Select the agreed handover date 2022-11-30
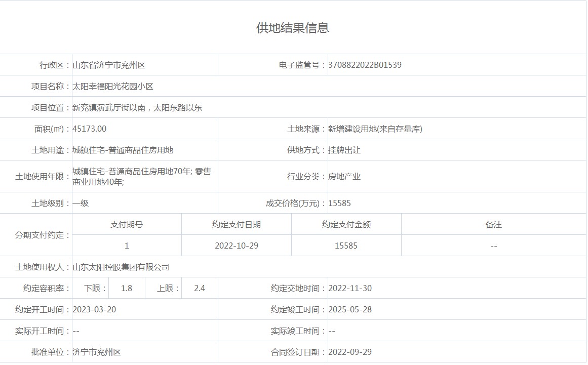Viewport: 588px width, 365px height. click(x=350, y=288)
